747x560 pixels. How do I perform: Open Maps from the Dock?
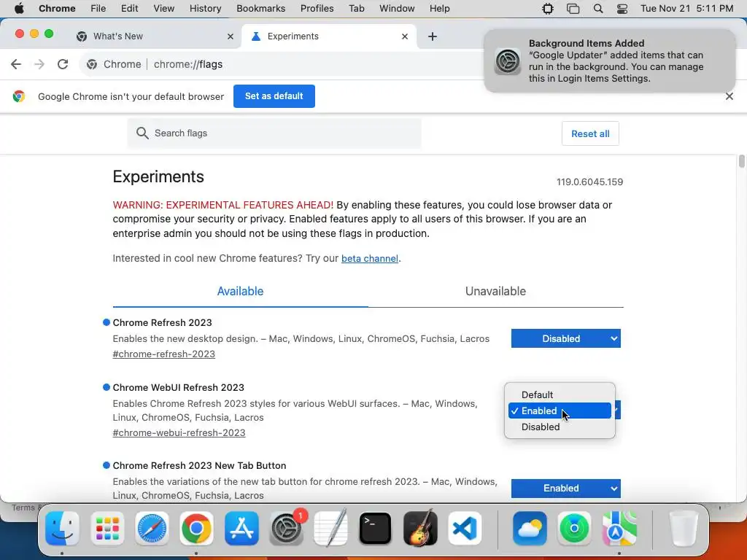click(x=619, y=528)
